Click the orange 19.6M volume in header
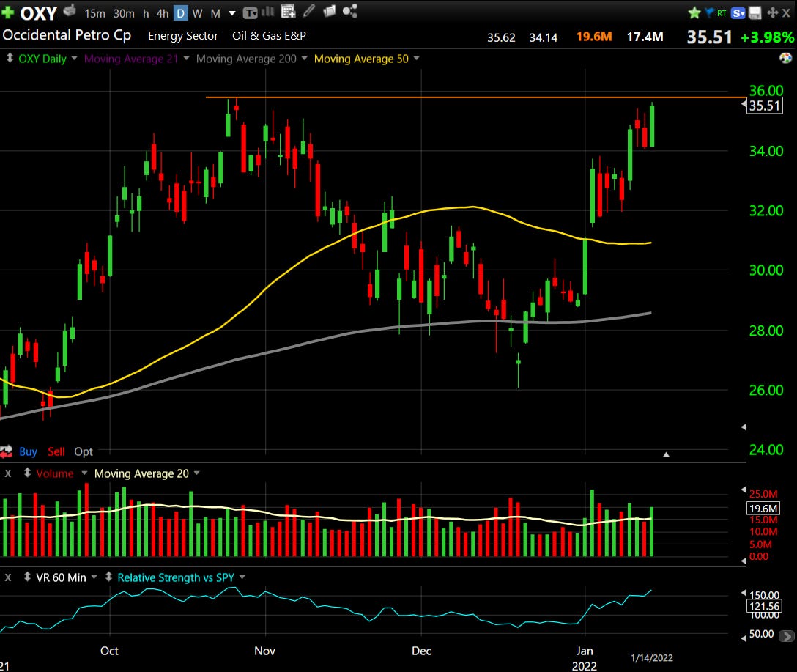The height and width of the screenshot is (672, 797). click(593, 37)
